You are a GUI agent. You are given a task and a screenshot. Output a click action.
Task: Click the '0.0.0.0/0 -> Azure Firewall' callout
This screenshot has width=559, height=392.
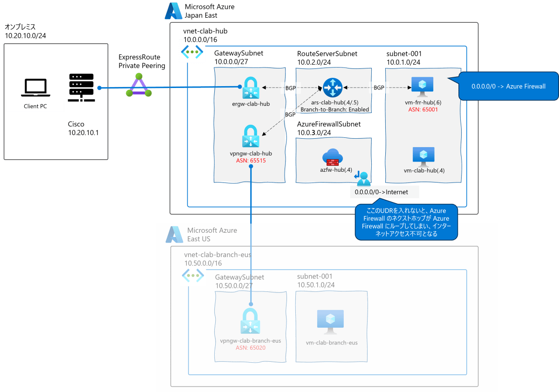[509, 86]
